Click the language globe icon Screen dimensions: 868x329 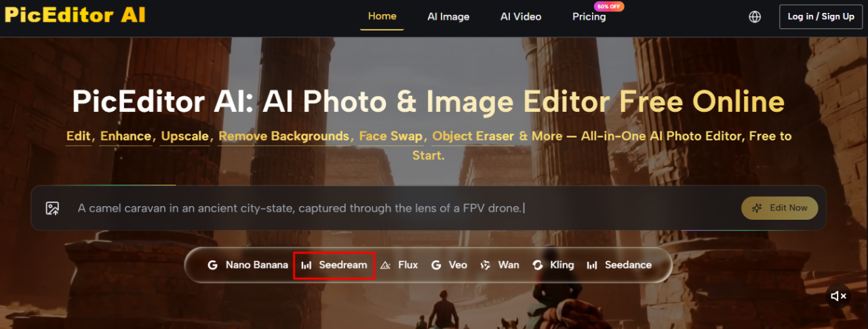[x=755, y=17]
